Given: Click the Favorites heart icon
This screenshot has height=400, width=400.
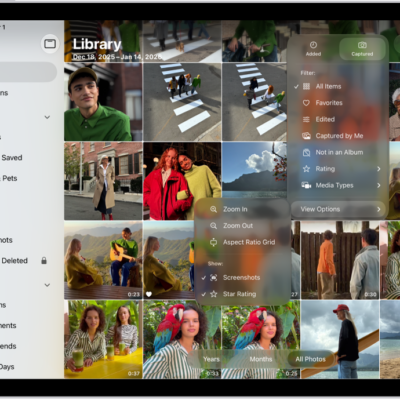Looking at the screenshot, I should coord(306,103).
